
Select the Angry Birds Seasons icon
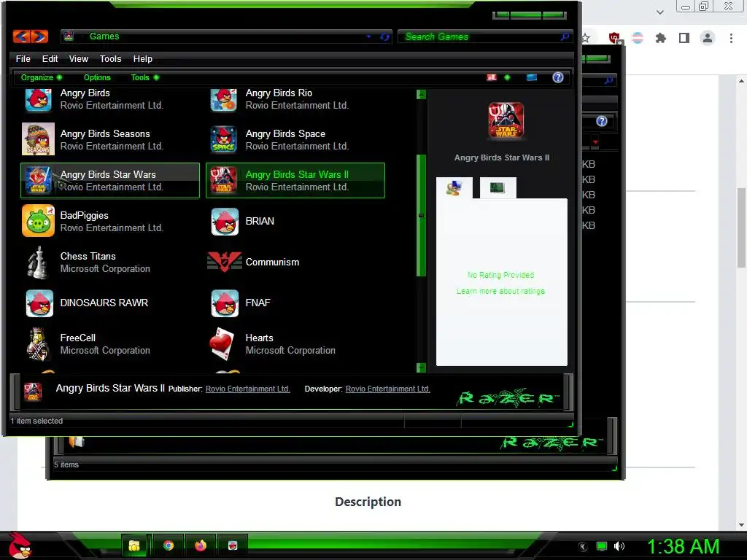38,139
